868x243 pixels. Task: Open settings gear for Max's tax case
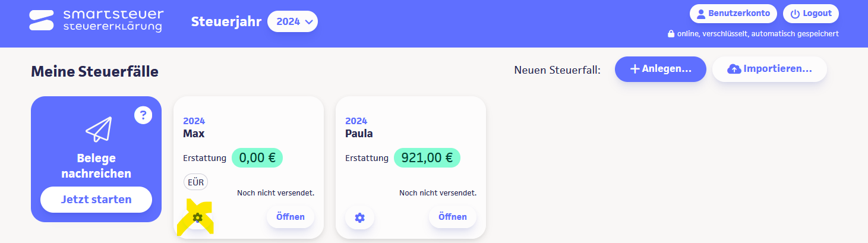click(198, 217)
